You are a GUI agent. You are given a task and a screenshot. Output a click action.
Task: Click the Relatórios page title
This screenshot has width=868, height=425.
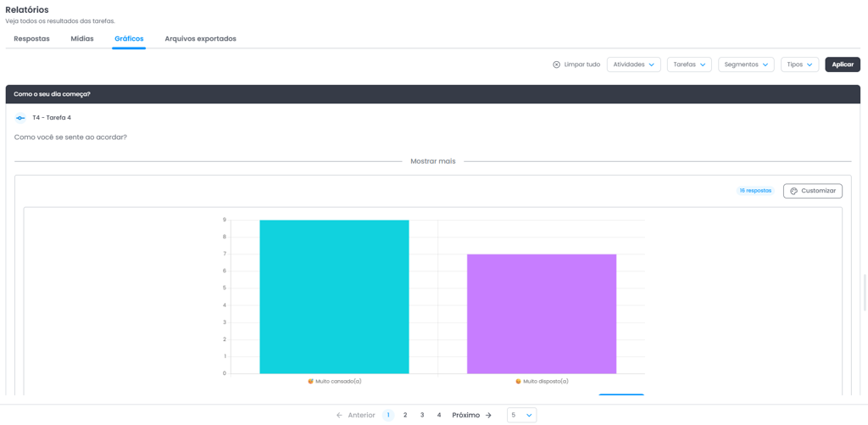pos(26,10)
